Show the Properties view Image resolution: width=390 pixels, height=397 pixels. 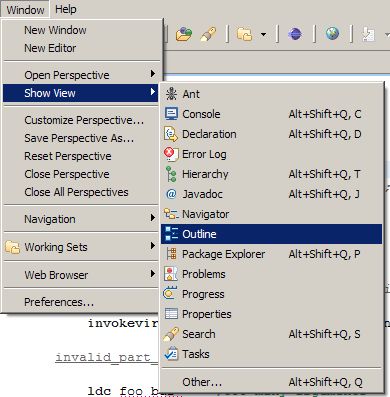(x=272, y=314)
